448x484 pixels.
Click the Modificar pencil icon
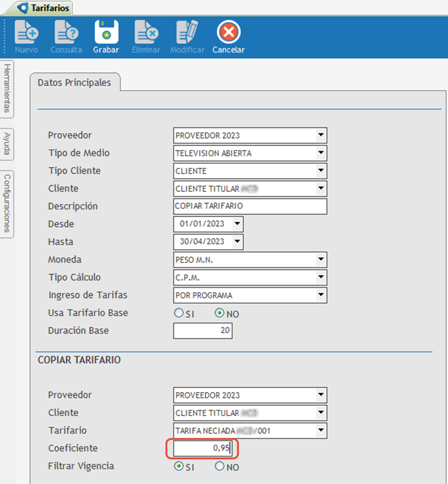187,32
